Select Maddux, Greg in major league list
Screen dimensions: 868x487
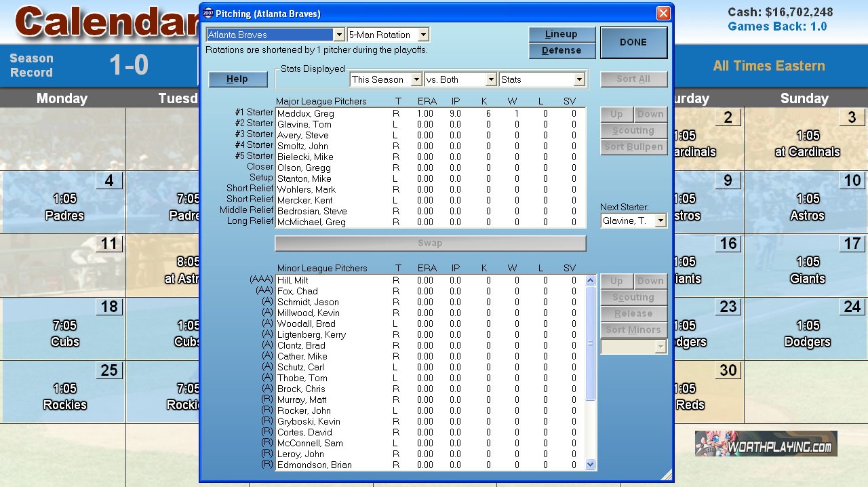point(306,113)
